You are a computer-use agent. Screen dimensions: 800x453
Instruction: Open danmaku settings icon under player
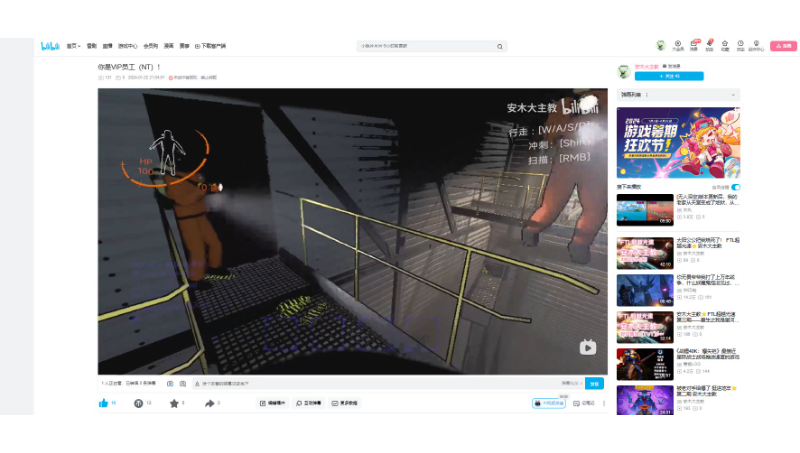183,384
